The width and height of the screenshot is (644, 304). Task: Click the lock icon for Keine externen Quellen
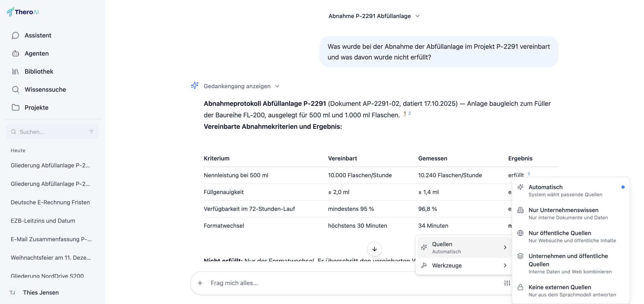pos(520,287)
